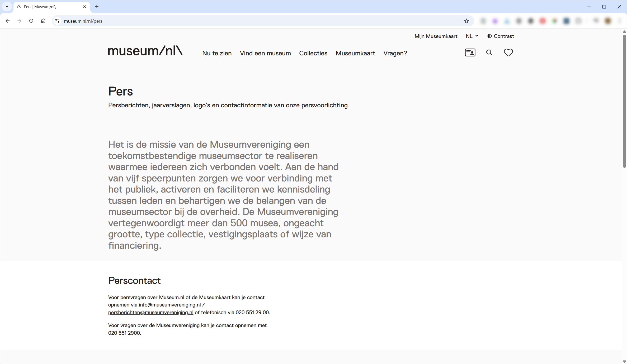Click the red browser extension icon
Image resolution: width=627 pixels, height=364 pixels.
click(x=543, y=21)
